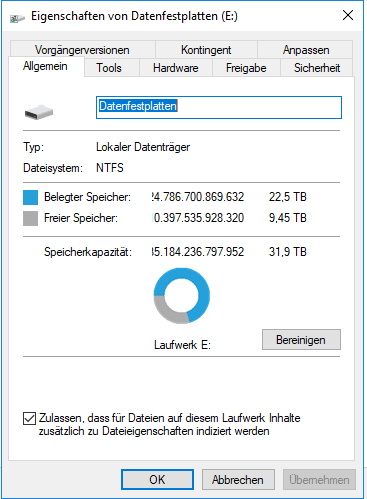Cancel the dialog with Abbrechen
Screen dimensions: 367x499
tap(238, 480)
